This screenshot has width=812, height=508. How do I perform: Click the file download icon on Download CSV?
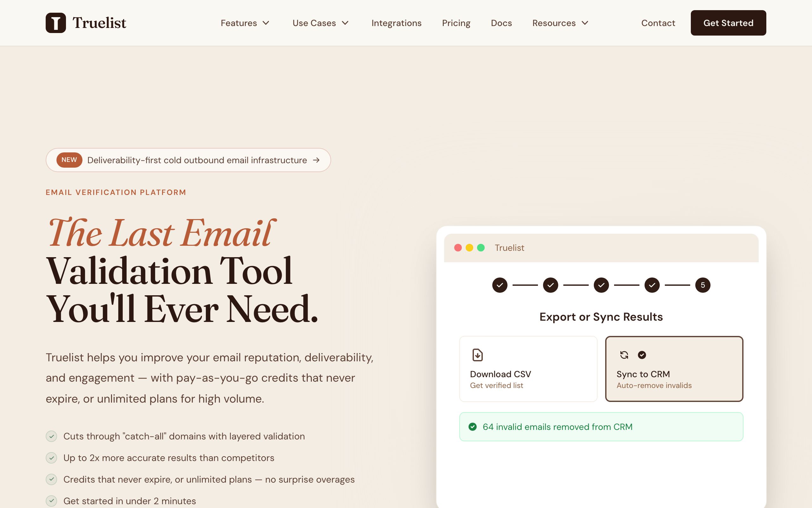click(x=477, y=355)
